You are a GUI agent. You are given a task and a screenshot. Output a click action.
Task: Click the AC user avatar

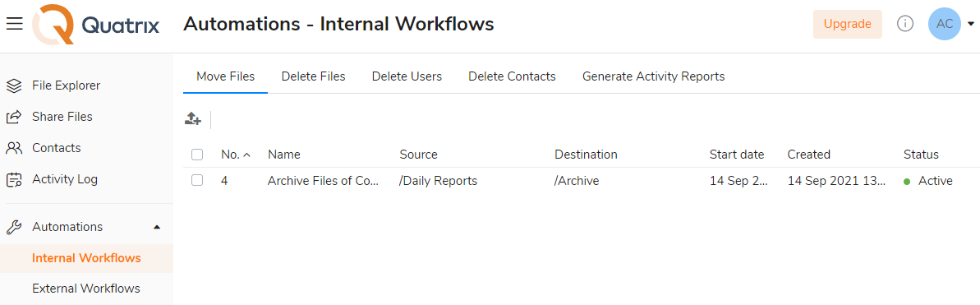[x=945, y=24]
